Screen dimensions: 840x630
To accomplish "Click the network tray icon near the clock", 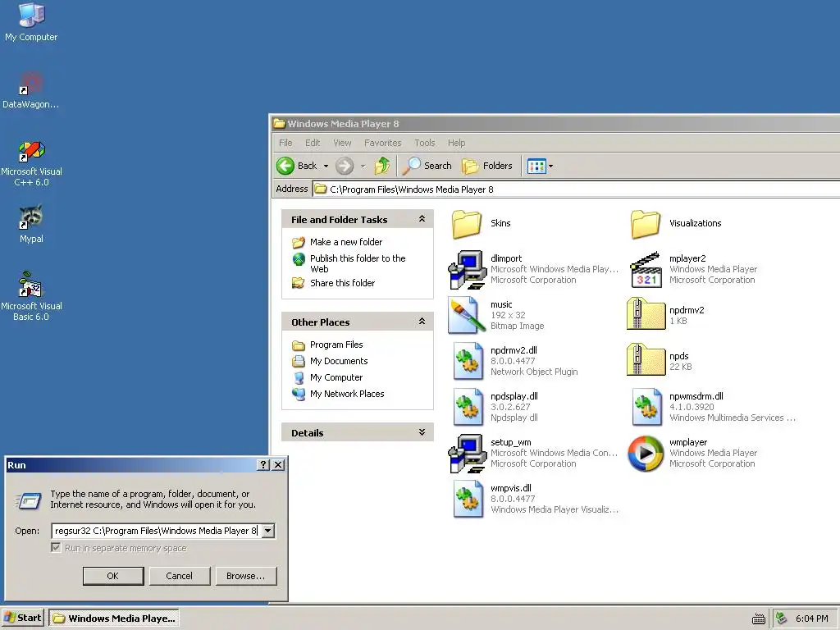I will [781, 619].
